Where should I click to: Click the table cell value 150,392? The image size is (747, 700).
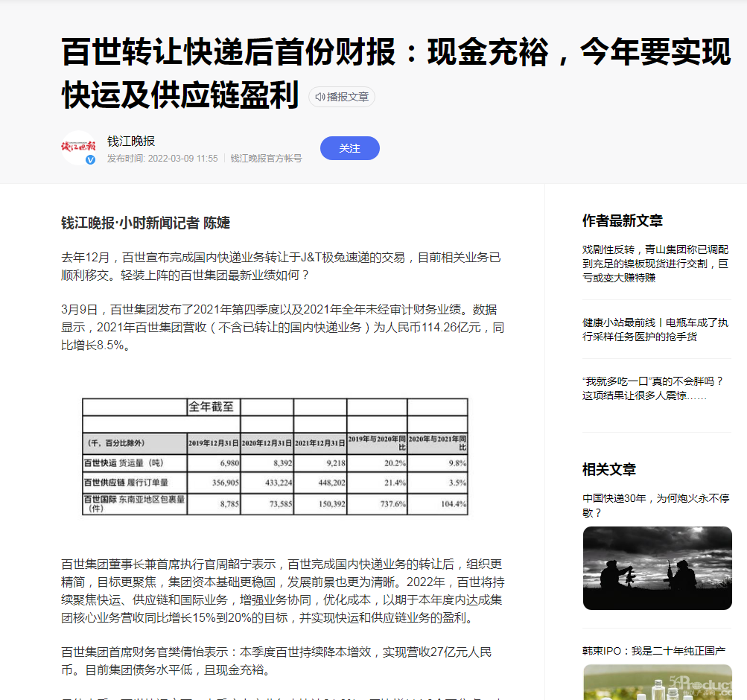320,504
